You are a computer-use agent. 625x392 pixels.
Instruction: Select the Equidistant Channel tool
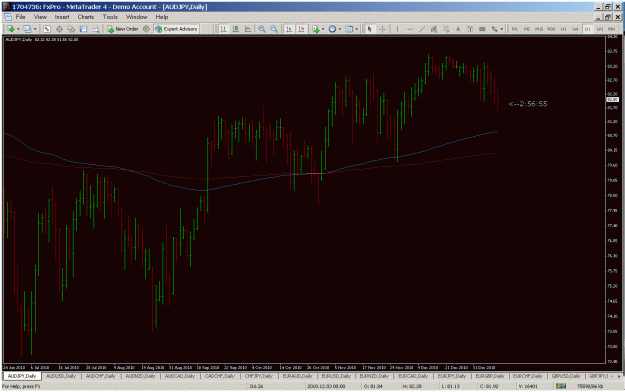434,29
